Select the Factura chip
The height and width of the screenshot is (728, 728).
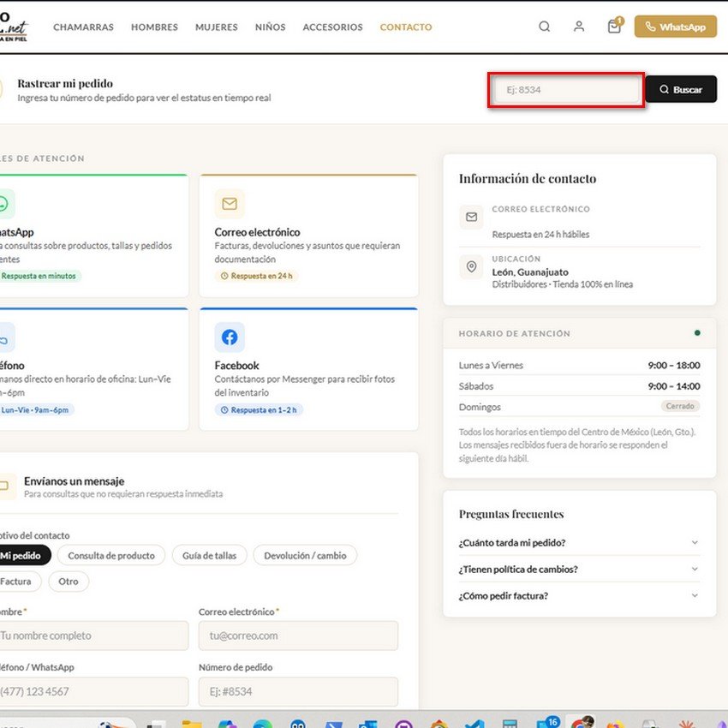pyautogui.click(x=19, y=582)
